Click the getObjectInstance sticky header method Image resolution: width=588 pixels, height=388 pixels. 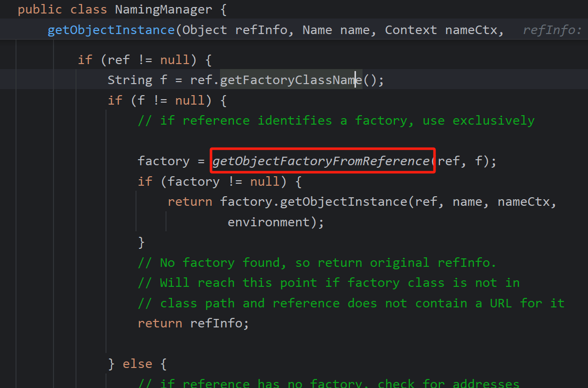(111, 30)
